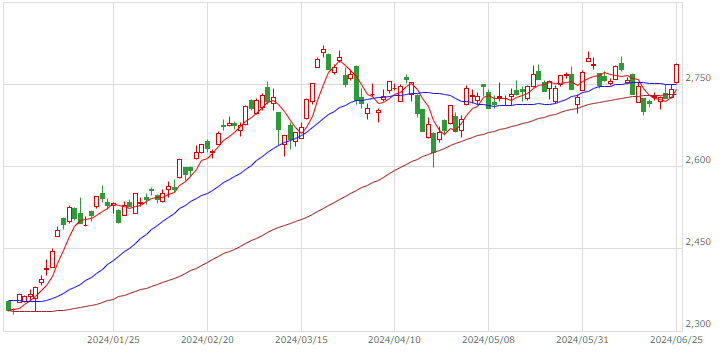Click the 2,600 price axis label
The image size is (723, 363).
point(698,160)
